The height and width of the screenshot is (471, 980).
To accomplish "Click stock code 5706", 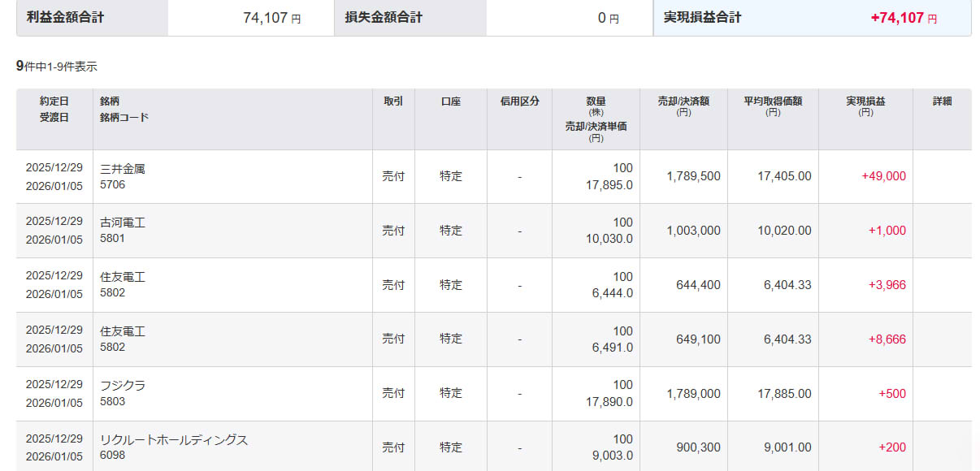I will (112, 184).
